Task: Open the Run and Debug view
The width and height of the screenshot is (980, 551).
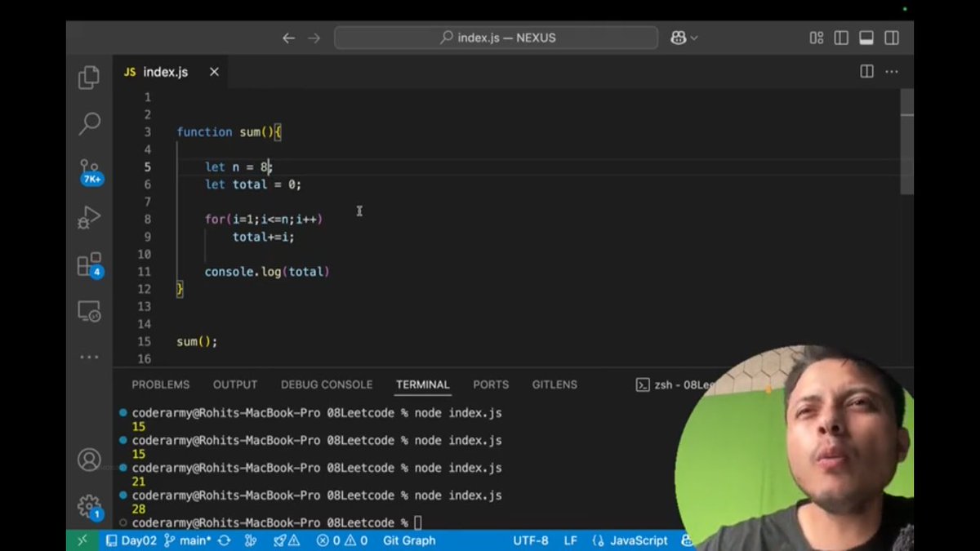Action: (x=90, y=217)
